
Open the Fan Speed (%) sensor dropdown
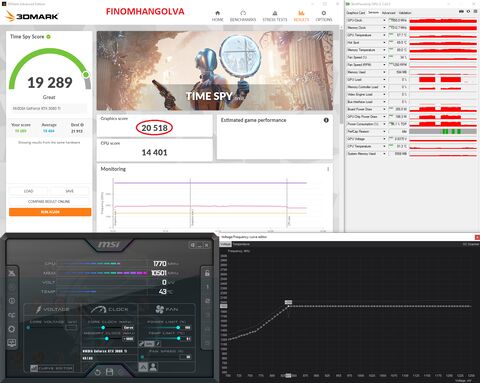tap(384, 57)
